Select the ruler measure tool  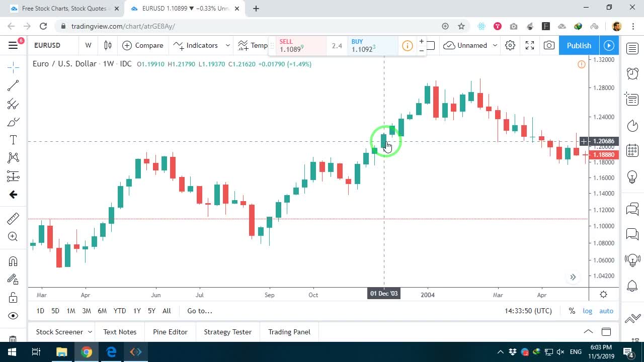[13, 218]
